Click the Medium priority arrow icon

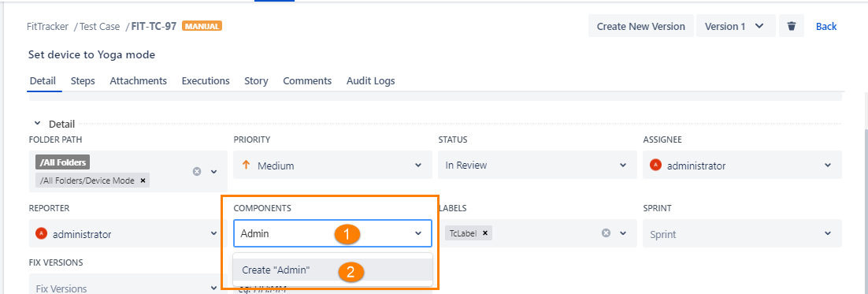247,165
